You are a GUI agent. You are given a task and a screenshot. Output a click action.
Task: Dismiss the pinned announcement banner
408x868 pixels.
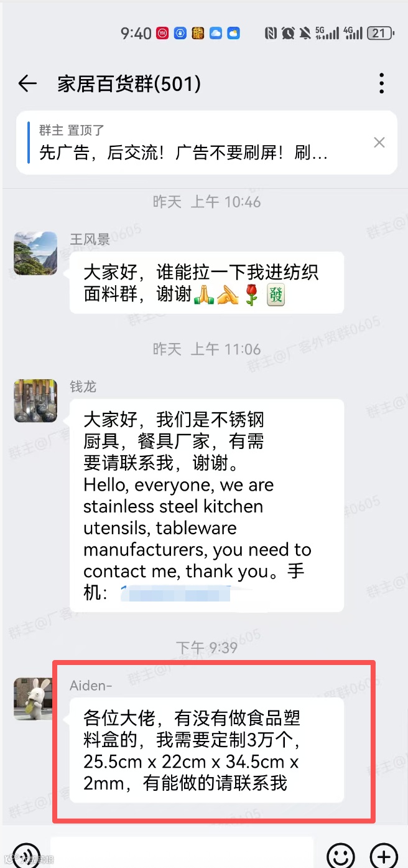click(x=379, y=143)
